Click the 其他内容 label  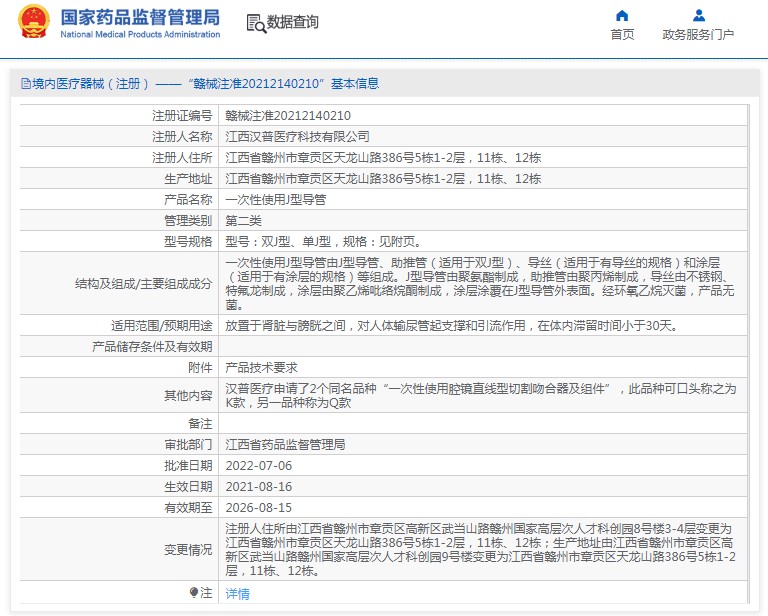pyautogui.click(x=188, y=396)
